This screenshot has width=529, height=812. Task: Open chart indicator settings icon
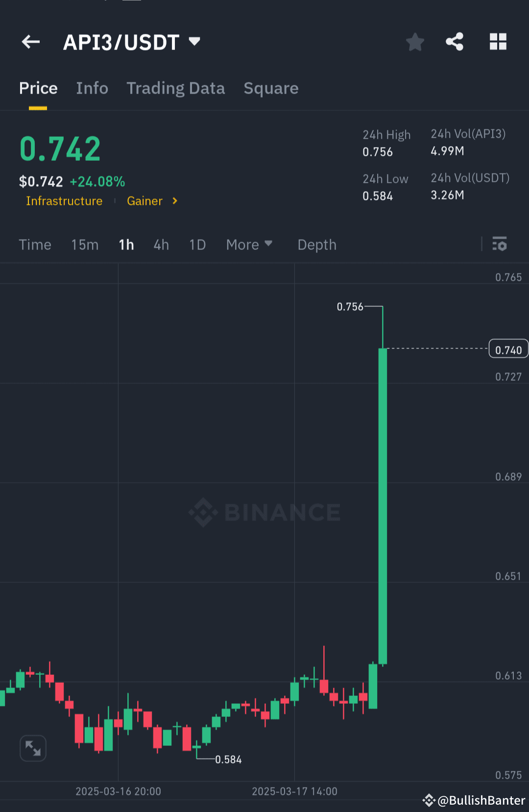coord(500,244)
